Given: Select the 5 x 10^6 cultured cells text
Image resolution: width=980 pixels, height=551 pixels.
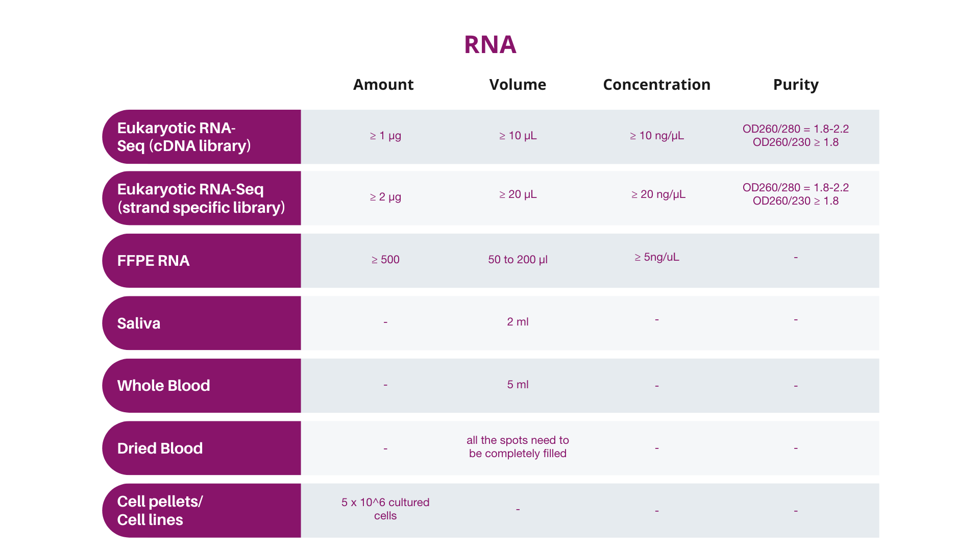Looking at the screenshot, I should coord(385,509).
